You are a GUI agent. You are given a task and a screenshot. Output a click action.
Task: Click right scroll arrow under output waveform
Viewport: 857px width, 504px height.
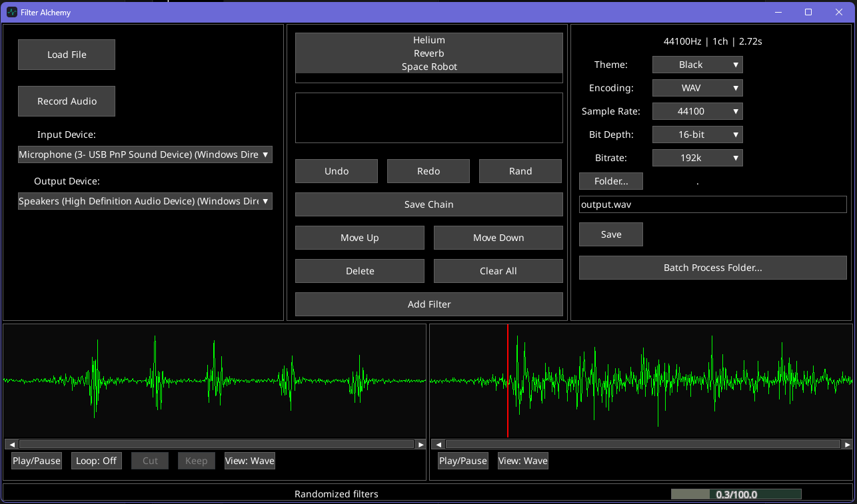[x=847, y=444]
